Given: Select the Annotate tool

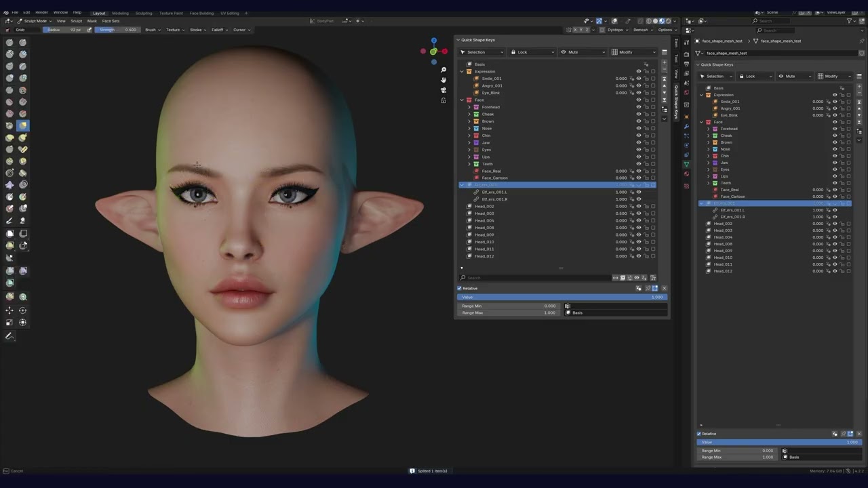Looking at the screenshot, I should (9, 336).
